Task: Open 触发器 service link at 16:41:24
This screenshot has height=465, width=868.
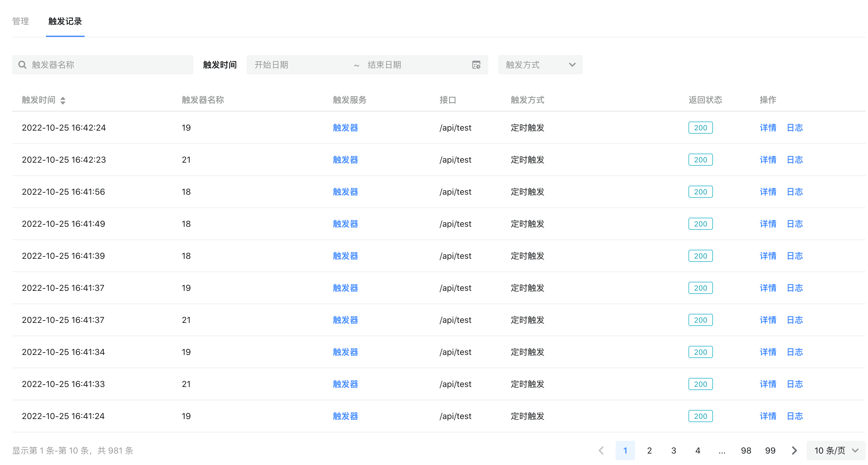Action: tap(345, 416)
